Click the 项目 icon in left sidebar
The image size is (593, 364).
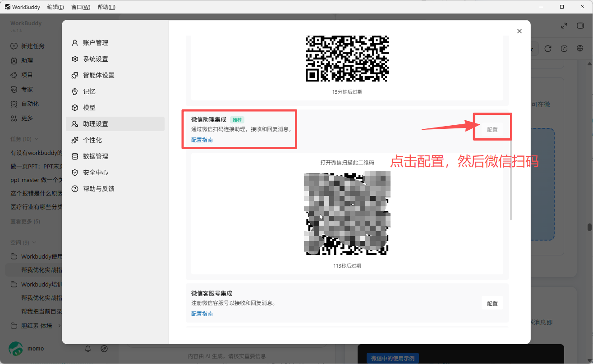(x=14, y=75)
